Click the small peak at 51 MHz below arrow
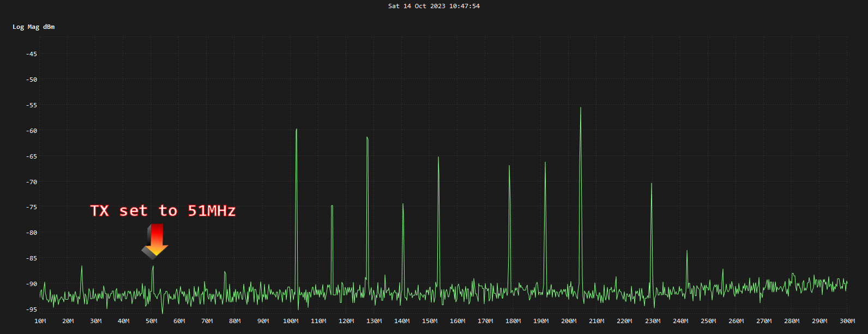The width and height of the screenshot is (868, 334). pos(153,267)
